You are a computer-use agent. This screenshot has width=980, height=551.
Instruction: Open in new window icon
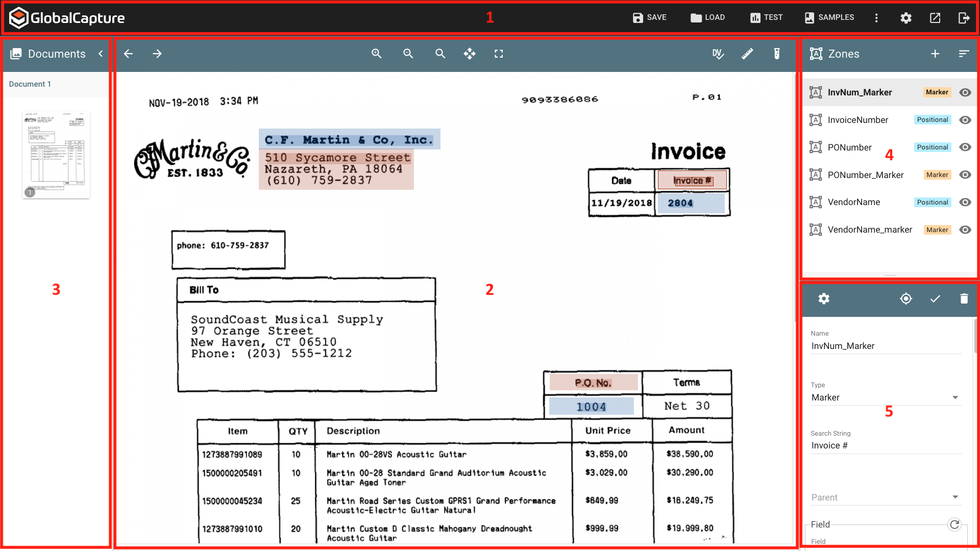pyautogui.click(x=935, y=18)
